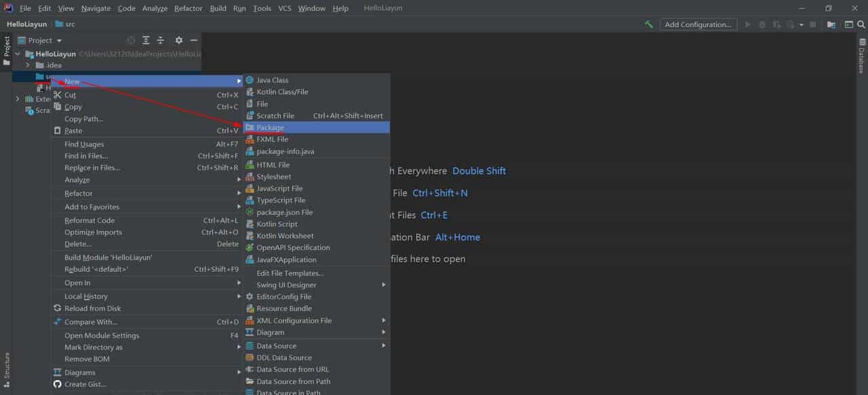868x395 pixels.
Task: Open the Project panel settings gear icon
Action: tap(178, 40)
